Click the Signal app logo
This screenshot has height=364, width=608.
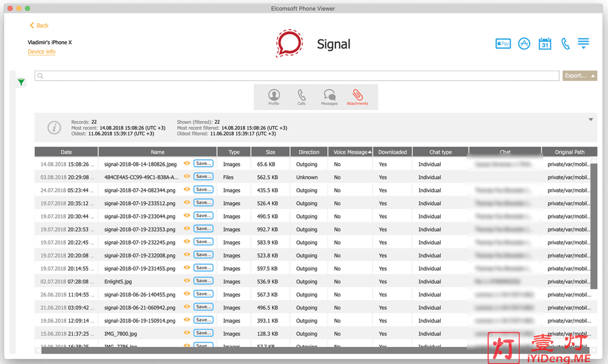point(289,43)
